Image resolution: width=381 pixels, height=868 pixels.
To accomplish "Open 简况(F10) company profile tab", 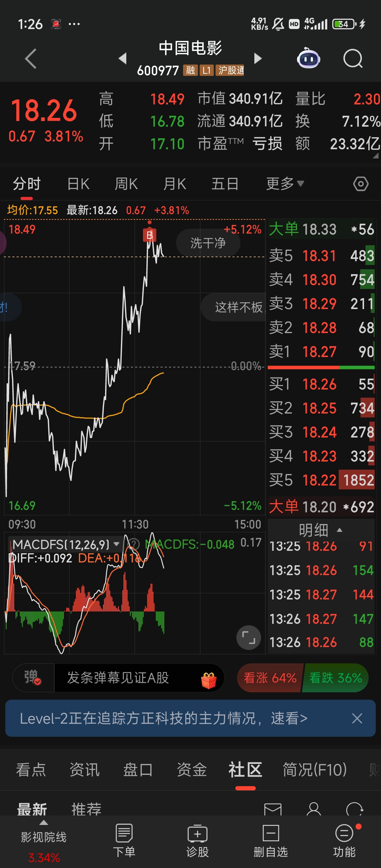I will click(315, 770).
